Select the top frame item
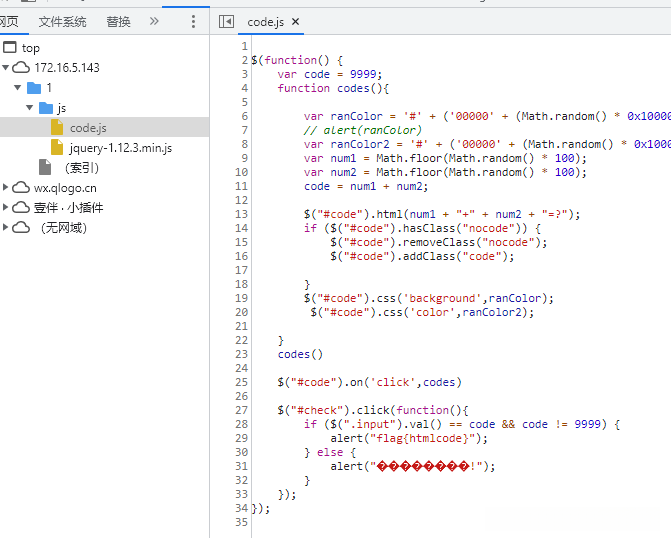The height and width of the screenshot is (538, 671). pyautogui.click(x=31, y=48)
